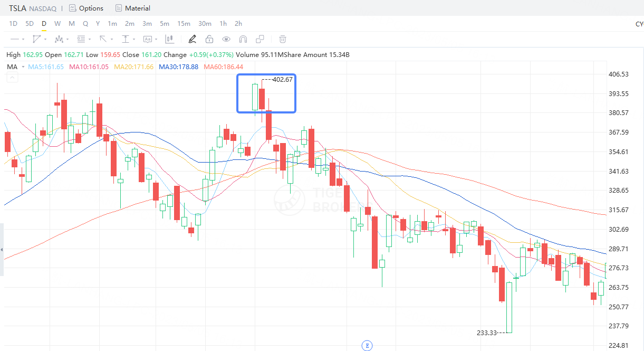Open the MA indicator dropdown arrow
This screenshot has height=351, width=644.
[23, 67]
